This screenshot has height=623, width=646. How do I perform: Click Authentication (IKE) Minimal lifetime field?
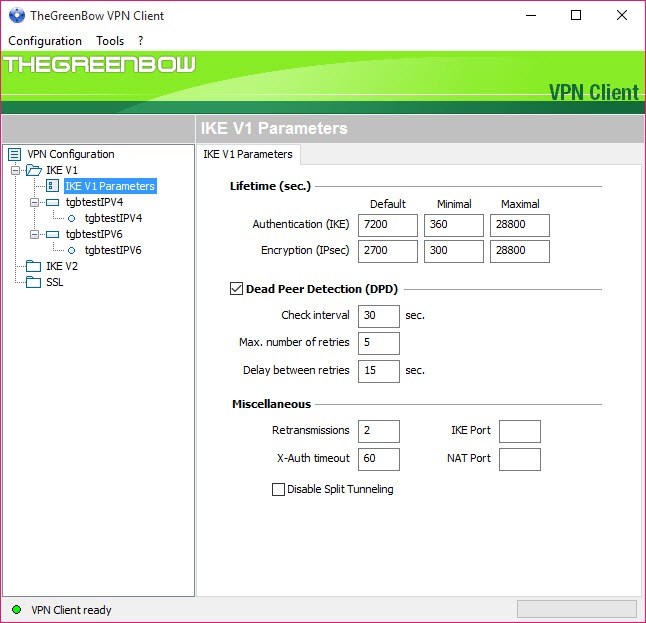[454, 225]
